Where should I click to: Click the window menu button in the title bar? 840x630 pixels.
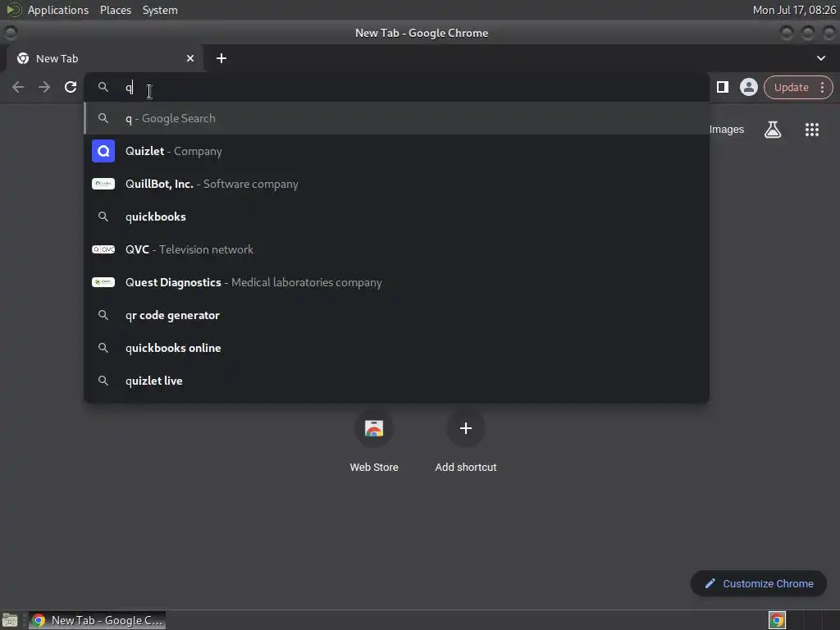10,33
